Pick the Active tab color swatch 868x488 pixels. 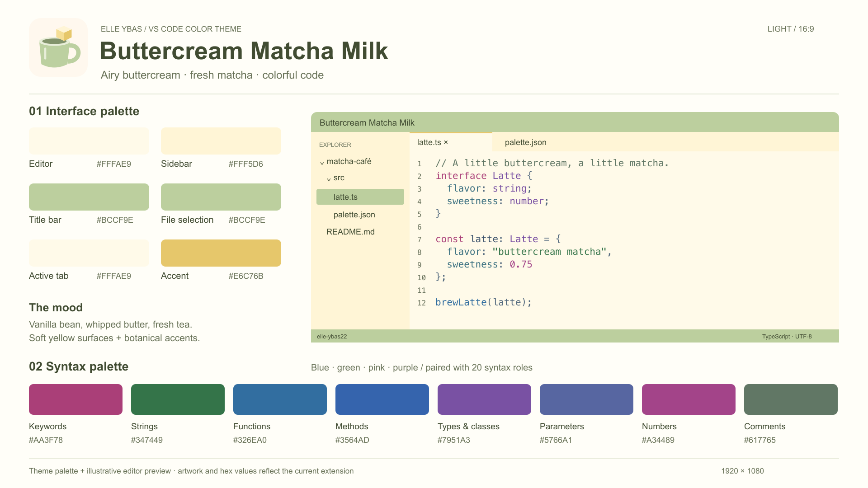[89, 253]
